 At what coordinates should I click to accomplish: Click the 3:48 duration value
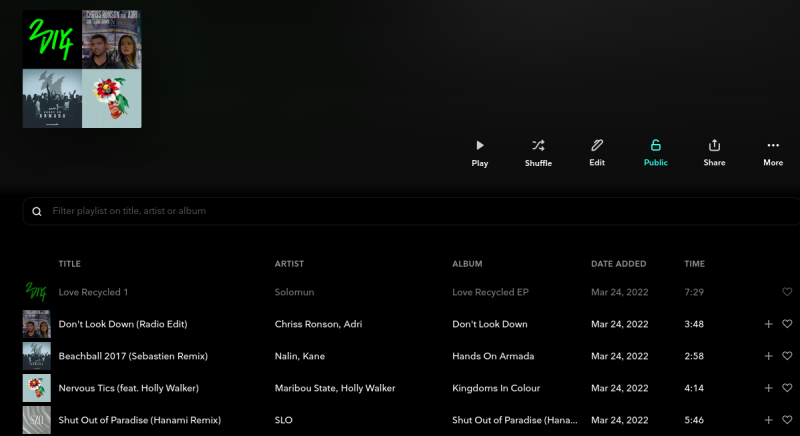coord(694,324)
